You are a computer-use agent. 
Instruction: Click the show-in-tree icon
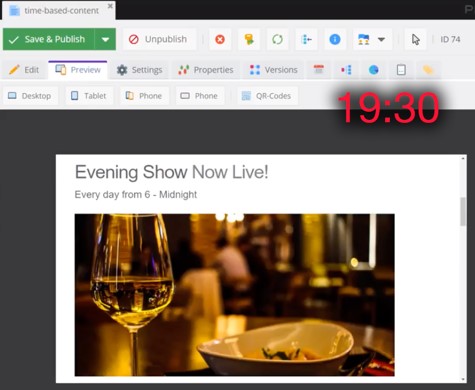coord(306,39)
